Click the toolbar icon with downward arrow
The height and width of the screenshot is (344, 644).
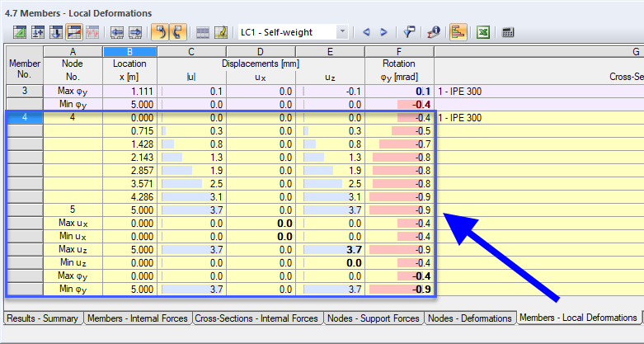tap(56, 32)
